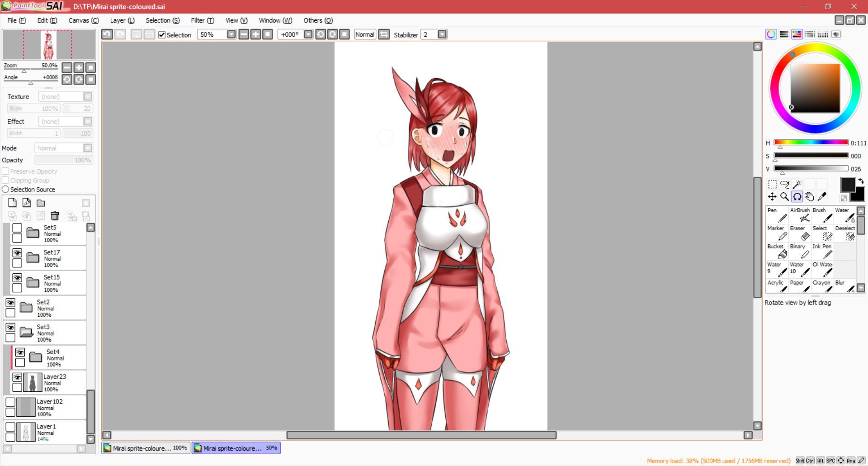Toggle visibility of Layer23
The height and width of the screenshot is (466, 868).
coord(17,377)
